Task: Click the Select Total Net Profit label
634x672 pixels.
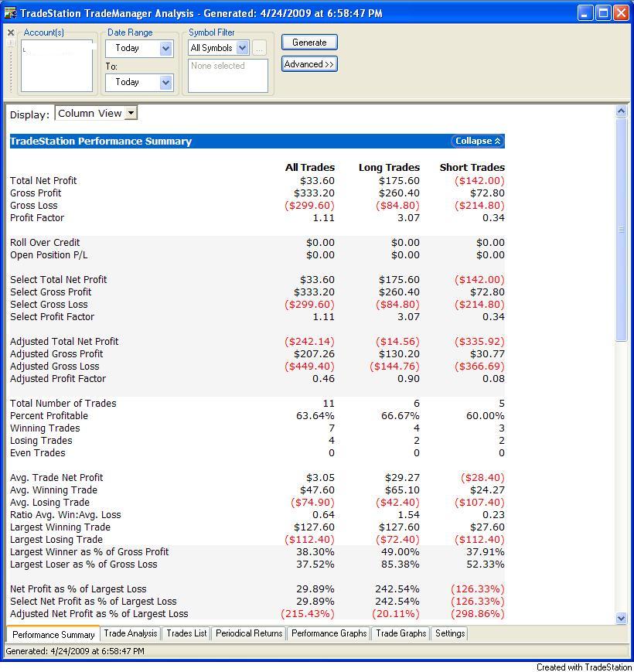Action: coord(59,280)
